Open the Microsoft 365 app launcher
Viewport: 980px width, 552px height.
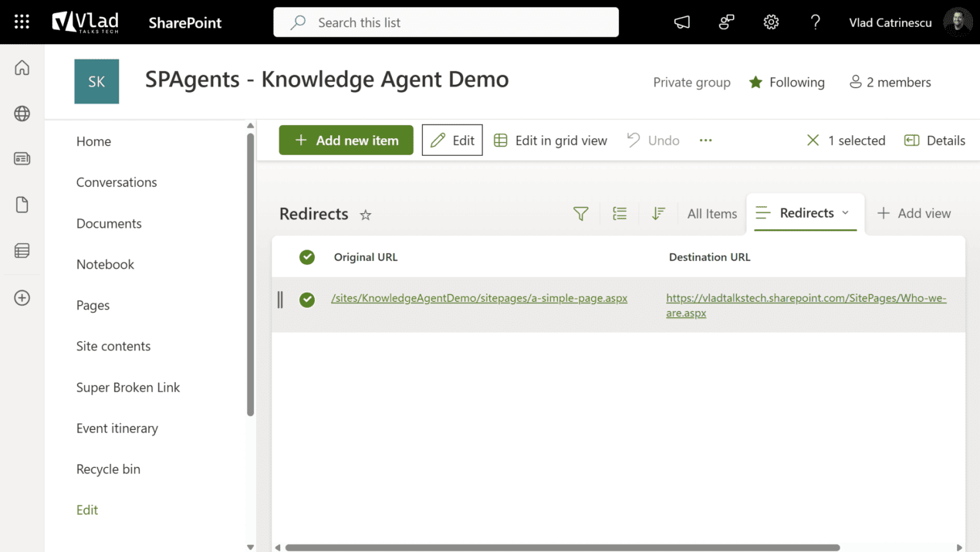pos(21,21)
